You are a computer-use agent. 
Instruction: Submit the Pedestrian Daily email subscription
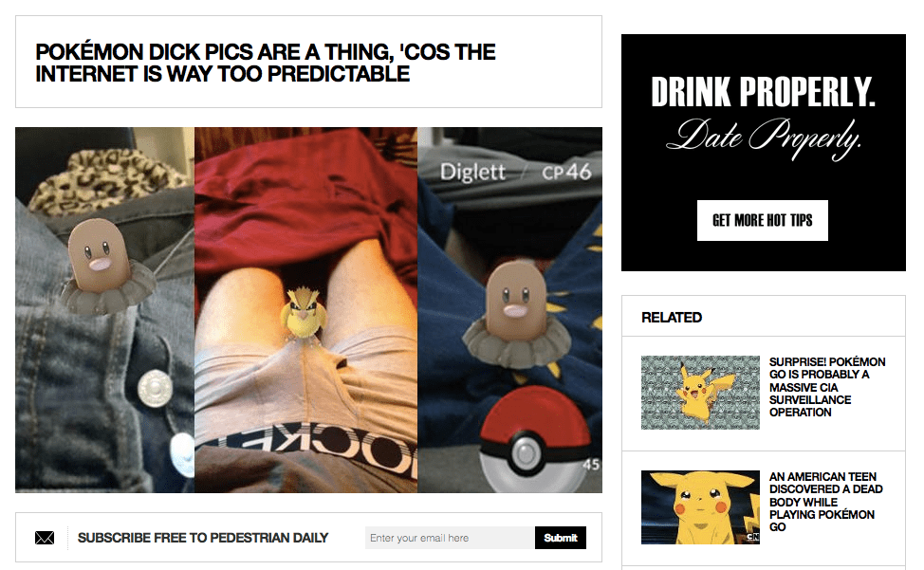pyautogui.click(x=561, y=538)
